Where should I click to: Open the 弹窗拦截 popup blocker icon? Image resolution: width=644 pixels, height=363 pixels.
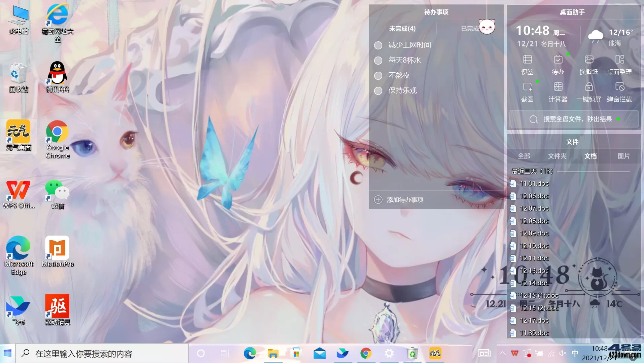619,92
